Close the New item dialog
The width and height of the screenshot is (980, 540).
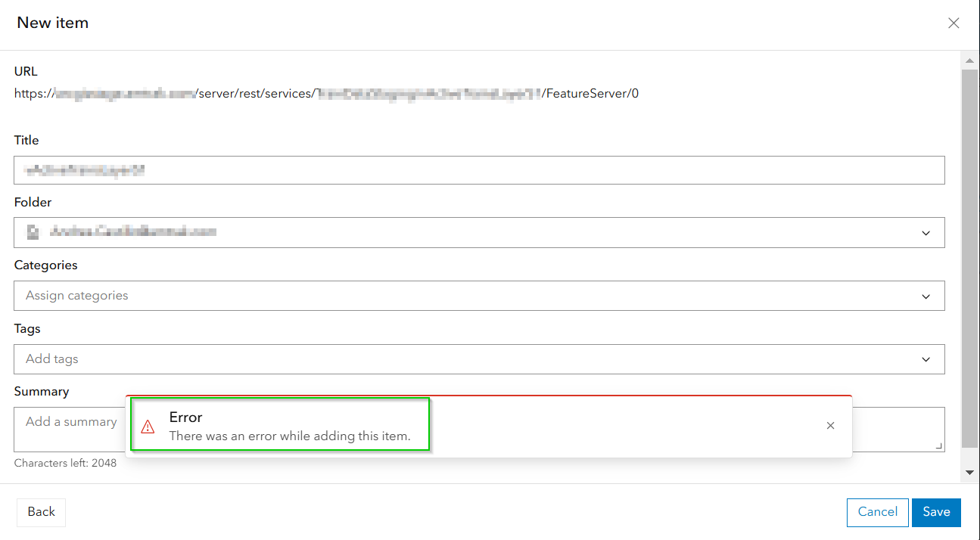point(954,23)
